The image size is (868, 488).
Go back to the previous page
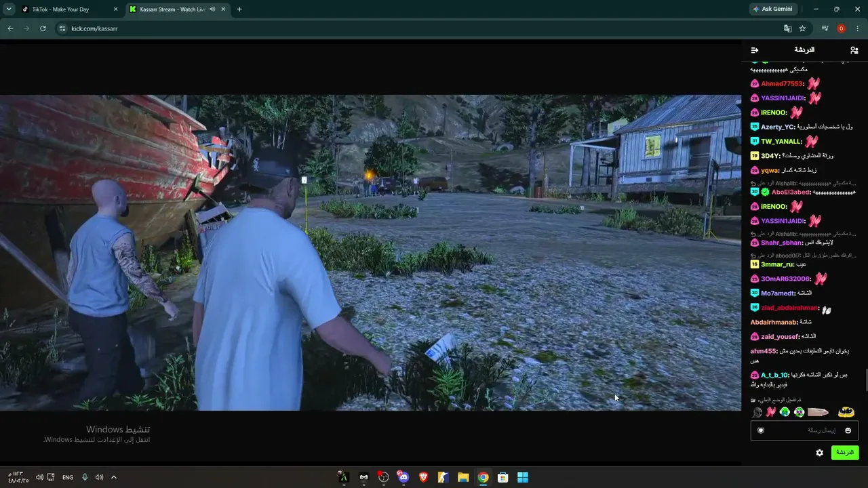click(x=10, y=28)
